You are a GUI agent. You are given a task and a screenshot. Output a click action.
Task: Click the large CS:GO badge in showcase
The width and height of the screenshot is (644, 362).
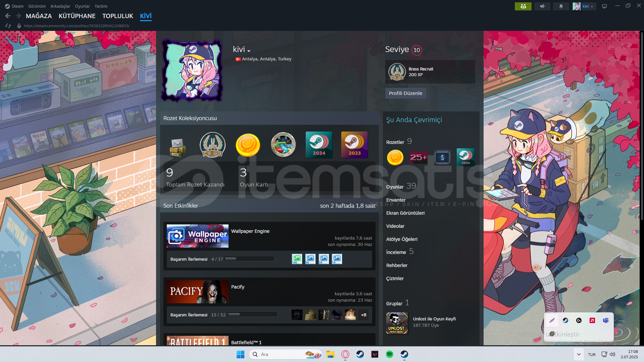[x=212, y=145]
